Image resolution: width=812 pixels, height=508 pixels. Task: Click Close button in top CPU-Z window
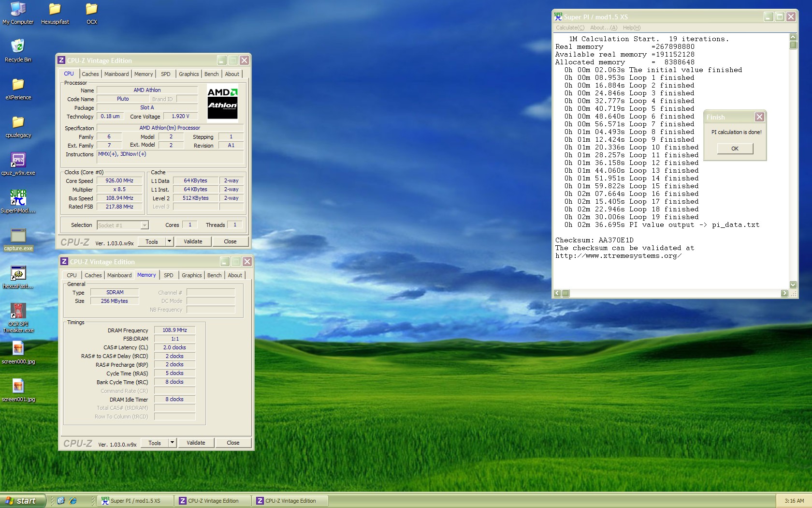pyautogui.click(x=230, y=241)
